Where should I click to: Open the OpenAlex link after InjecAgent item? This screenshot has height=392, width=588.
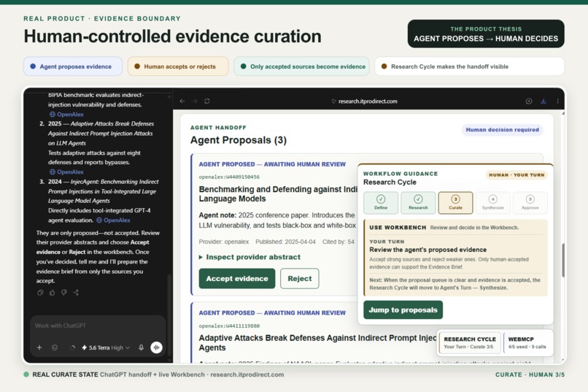[x=113, y=220]
